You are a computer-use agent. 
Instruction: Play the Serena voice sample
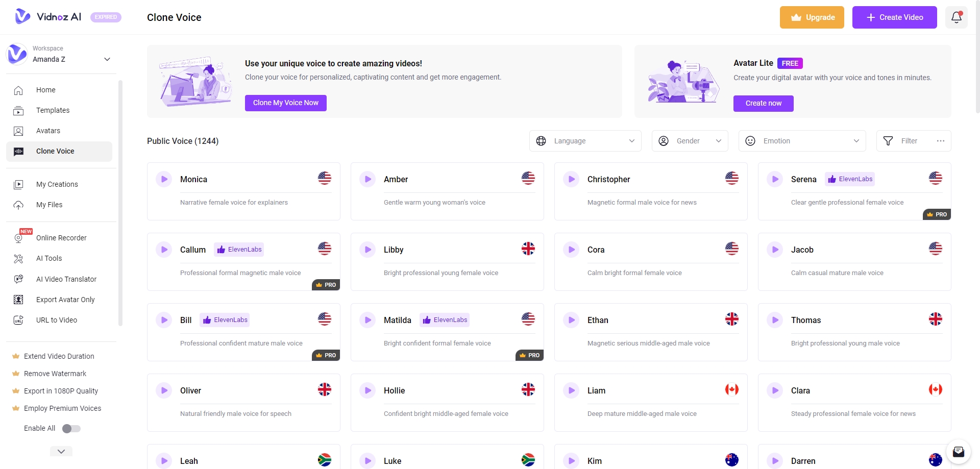pyautogui.click(x=775, y=179)
